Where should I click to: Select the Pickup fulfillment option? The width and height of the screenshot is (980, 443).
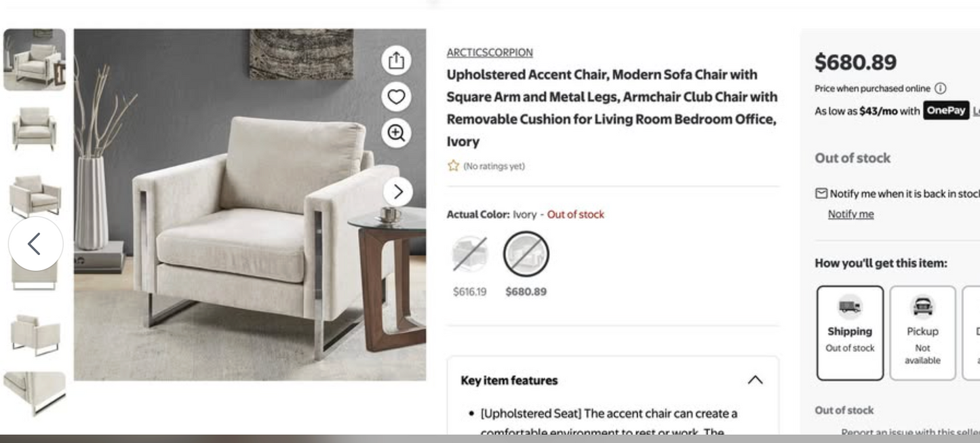click(x=922, y=332)
